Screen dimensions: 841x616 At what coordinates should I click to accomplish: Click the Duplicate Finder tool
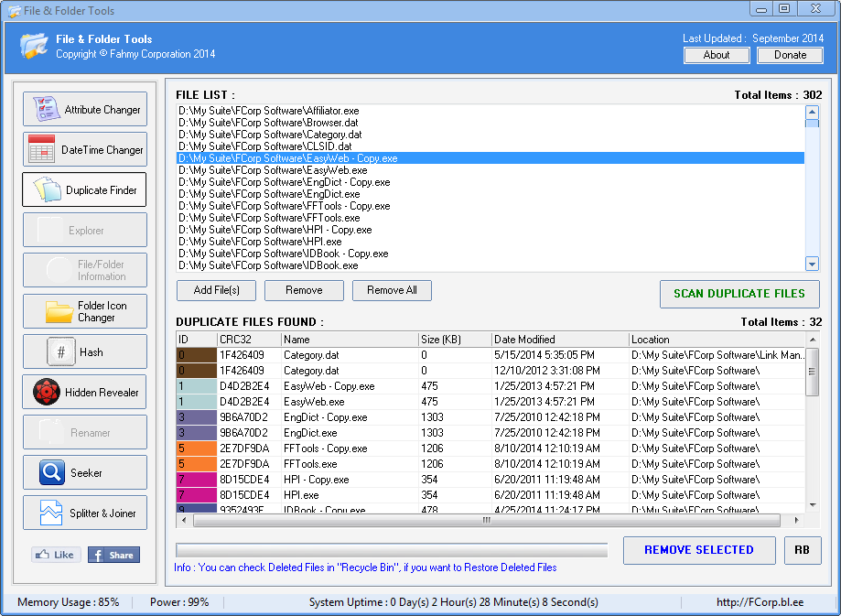tap(84, 190)
